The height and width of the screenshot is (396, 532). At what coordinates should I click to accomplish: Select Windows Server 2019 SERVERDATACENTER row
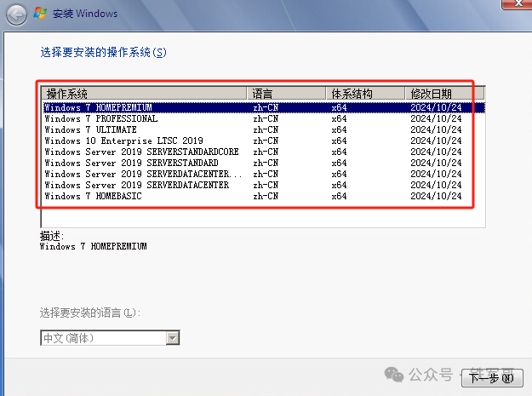pos(264,185)
